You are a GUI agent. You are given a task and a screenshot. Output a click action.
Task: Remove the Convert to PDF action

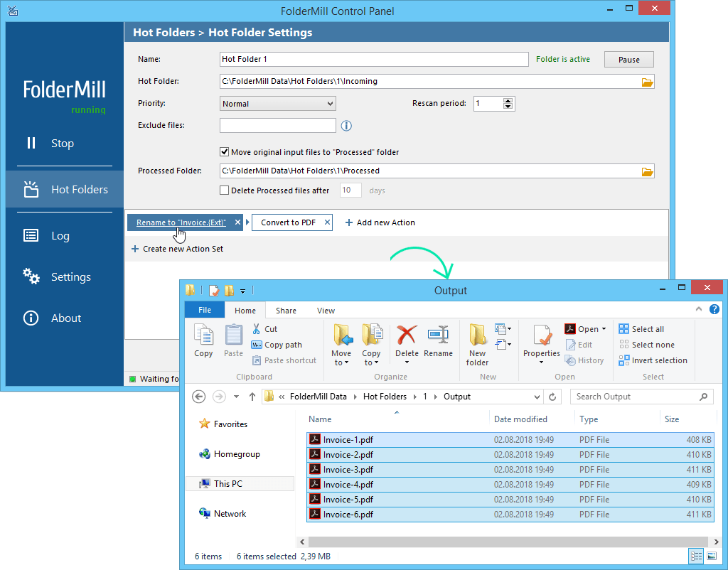pyautogui.click(x=327, y=222)
